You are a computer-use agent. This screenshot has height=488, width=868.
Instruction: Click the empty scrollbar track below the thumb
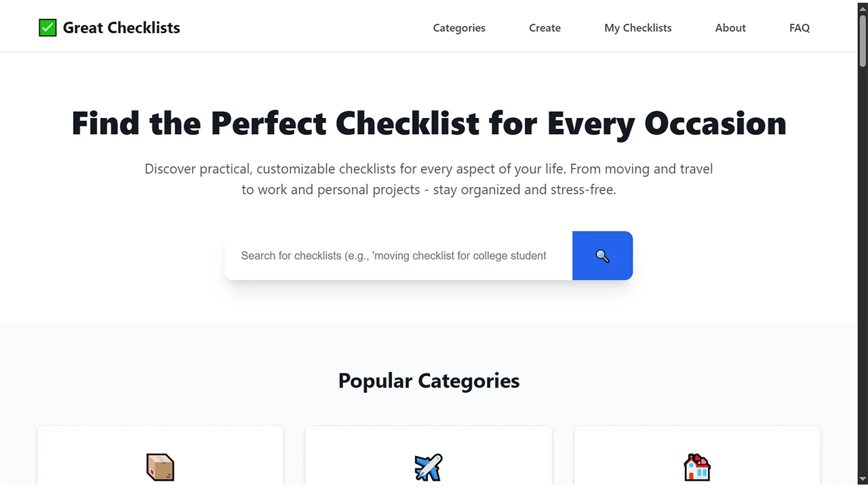(863, 271)
